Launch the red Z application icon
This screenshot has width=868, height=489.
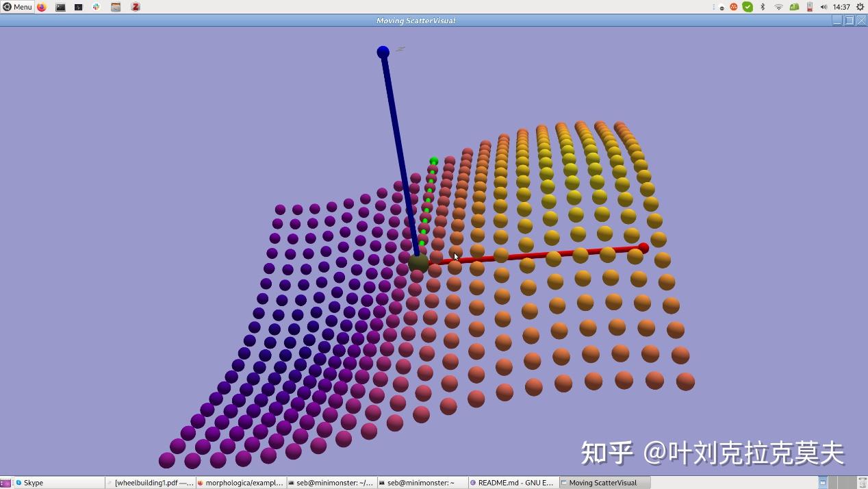[x=136, y=7]
